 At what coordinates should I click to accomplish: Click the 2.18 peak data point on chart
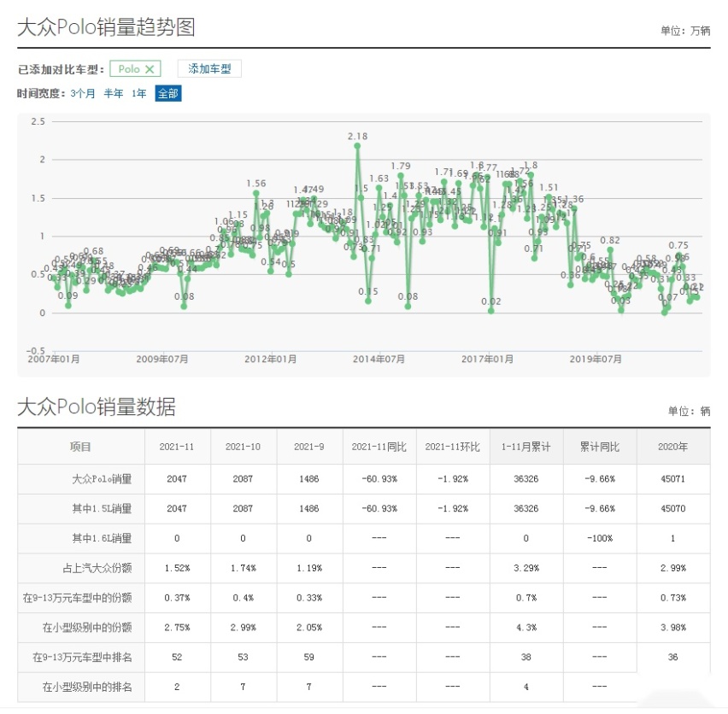point(357,146)
